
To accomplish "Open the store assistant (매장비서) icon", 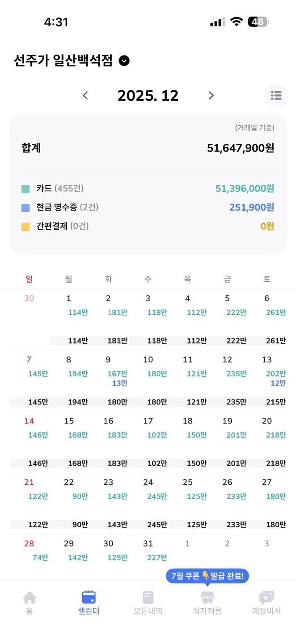I will click(266, 597).
